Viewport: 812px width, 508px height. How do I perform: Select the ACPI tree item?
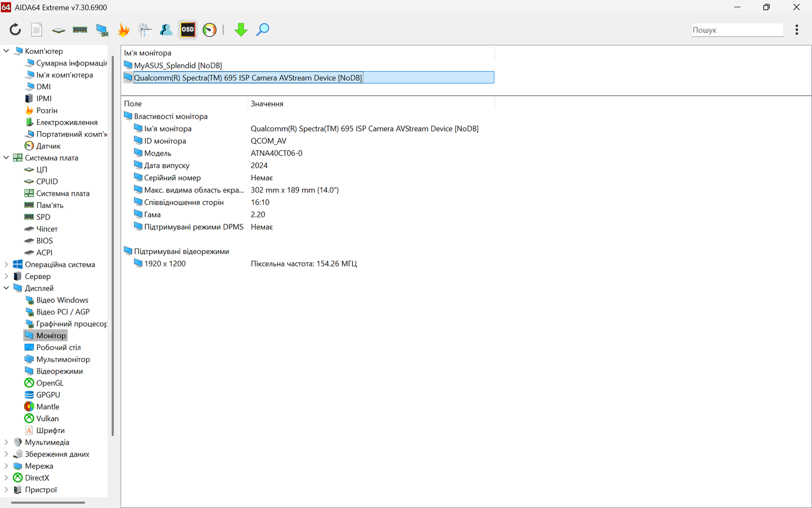click(39, 252)
